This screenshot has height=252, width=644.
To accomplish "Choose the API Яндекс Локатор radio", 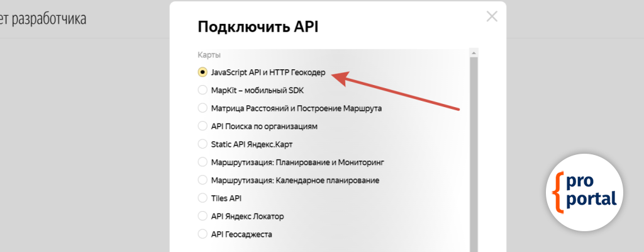I will pyautogui.click(x=203, y=216).
